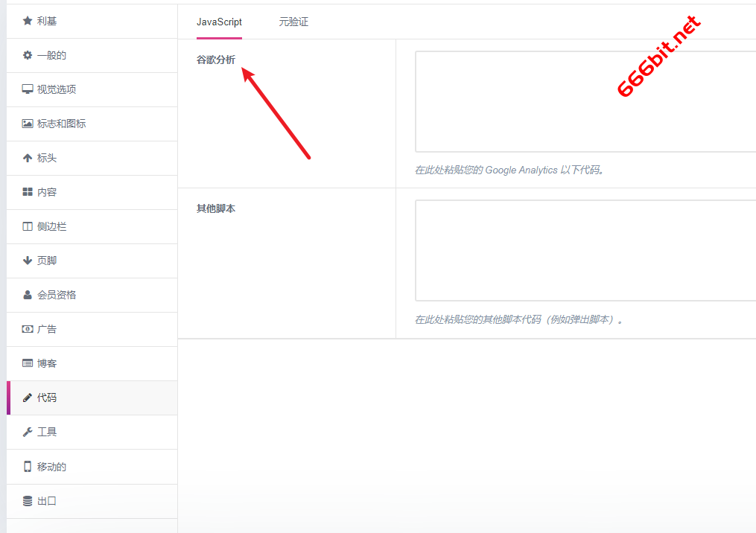Click the 其他脚本代码 hint text
756x533 pixels.
[519, 319]
